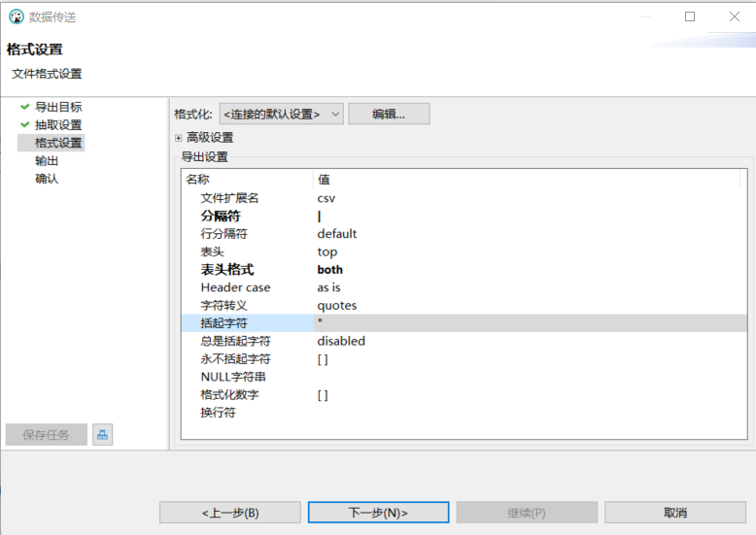Click the 名称 column header

[x=198, y=180]
